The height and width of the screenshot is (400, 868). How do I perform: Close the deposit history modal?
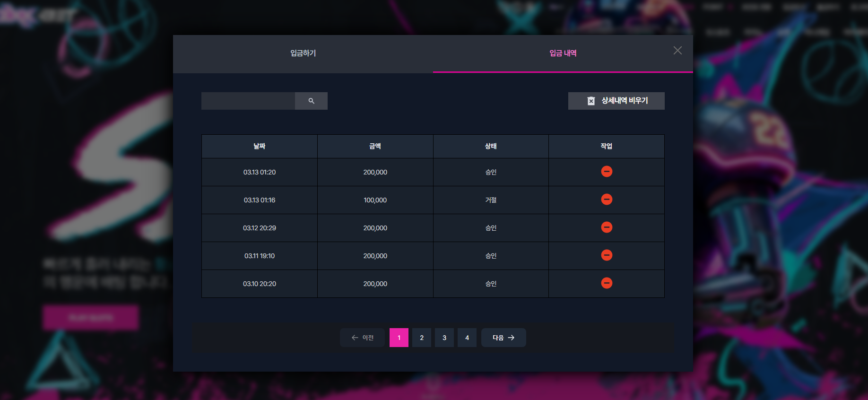[x=677, y=51]
